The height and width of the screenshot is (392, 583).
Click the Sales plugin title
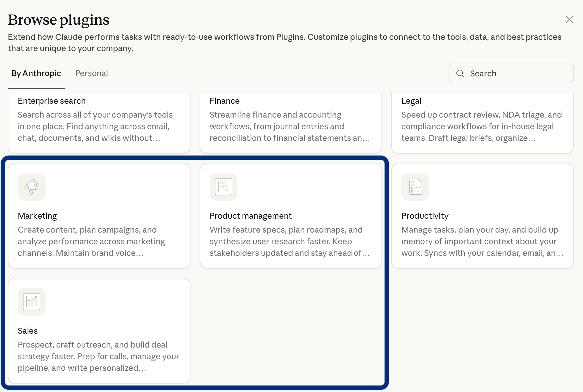tap(28, 331)
